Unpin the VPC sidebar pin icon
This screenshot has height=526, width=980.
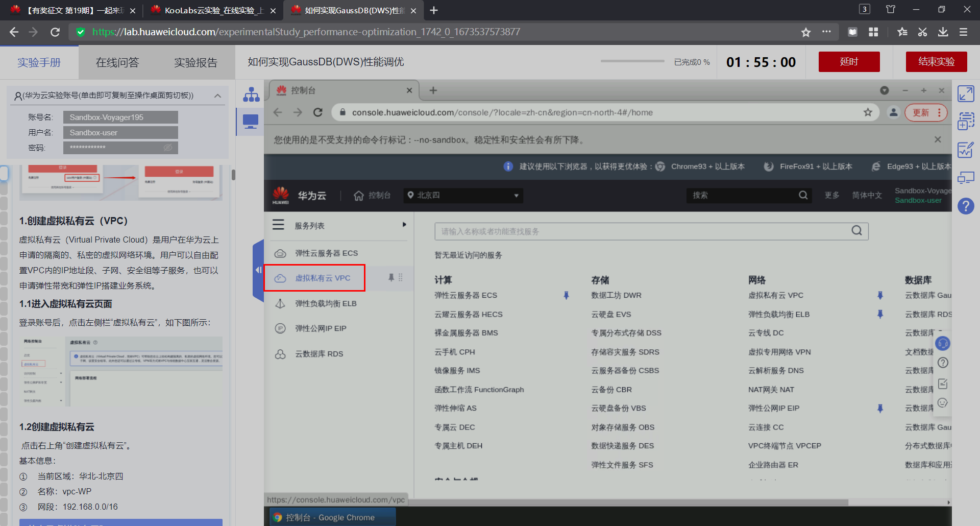pos(391,277)
